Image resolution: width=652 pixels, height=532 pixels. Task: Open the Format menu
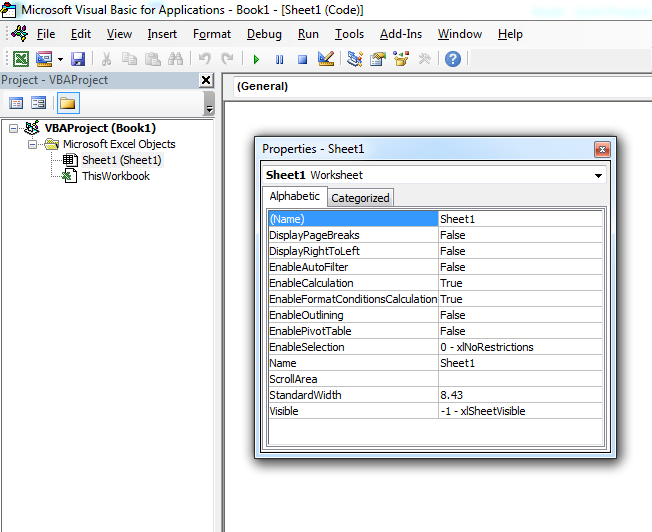click(x=212, y=34)
